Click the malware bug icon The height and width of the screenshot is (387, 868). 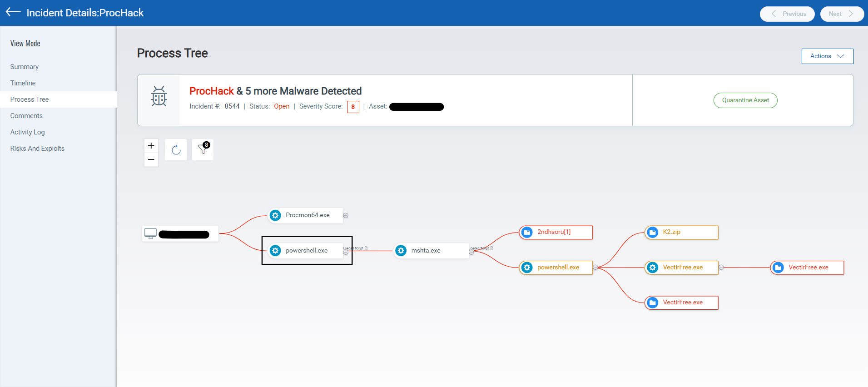coord(159,96)
